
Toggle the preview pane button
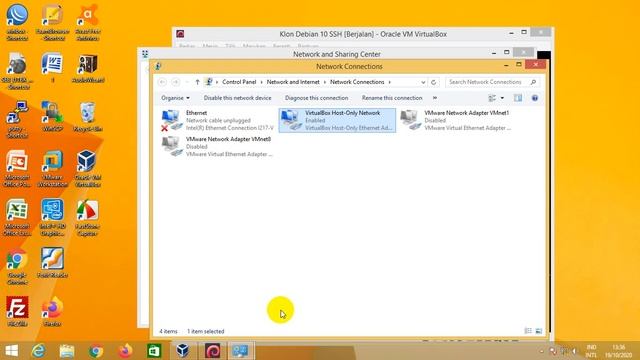coord(518,98)
